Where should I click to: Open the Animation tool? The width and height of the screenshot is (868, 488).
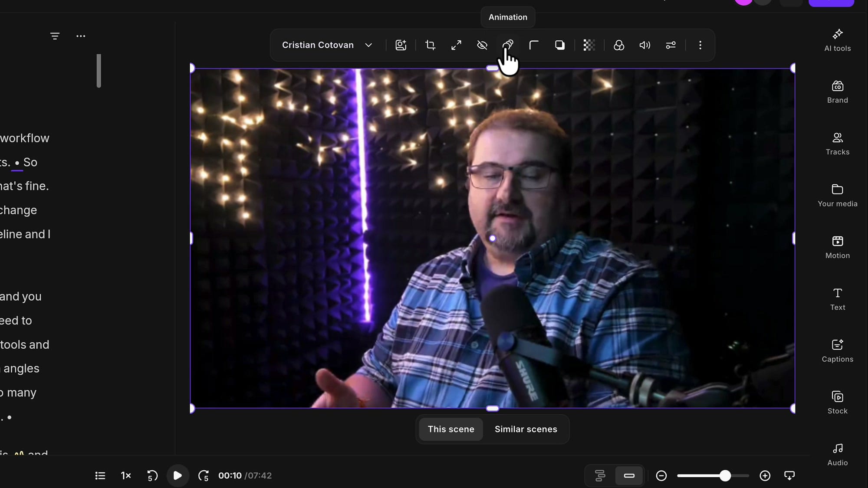coord(508,45)
